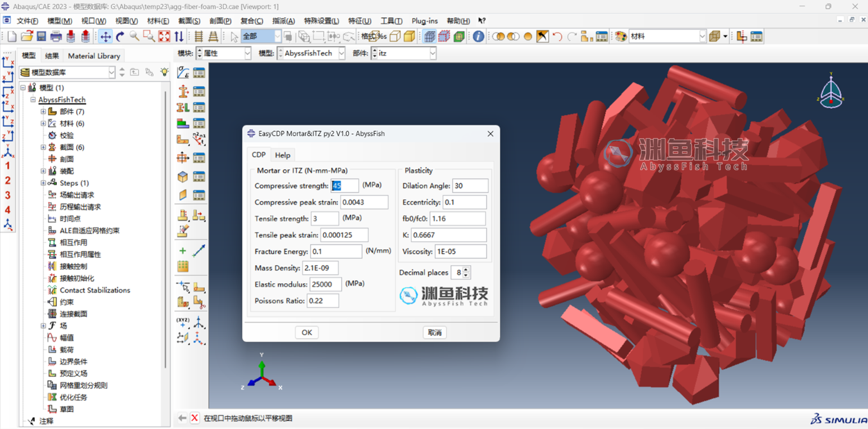
Task: Click the Undo red arrow icon
Action: [557, 36]
